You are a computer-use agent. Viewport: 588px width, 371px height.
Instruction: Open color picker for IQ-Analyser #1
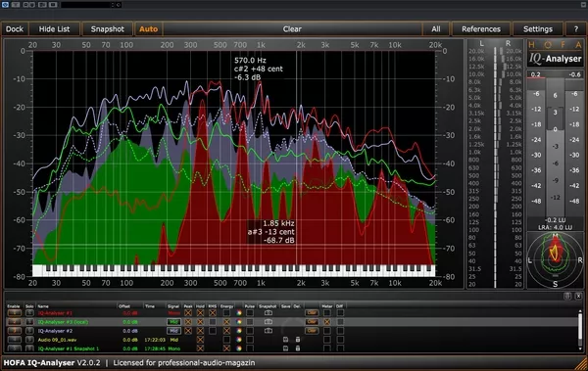[x=239, y=313]
